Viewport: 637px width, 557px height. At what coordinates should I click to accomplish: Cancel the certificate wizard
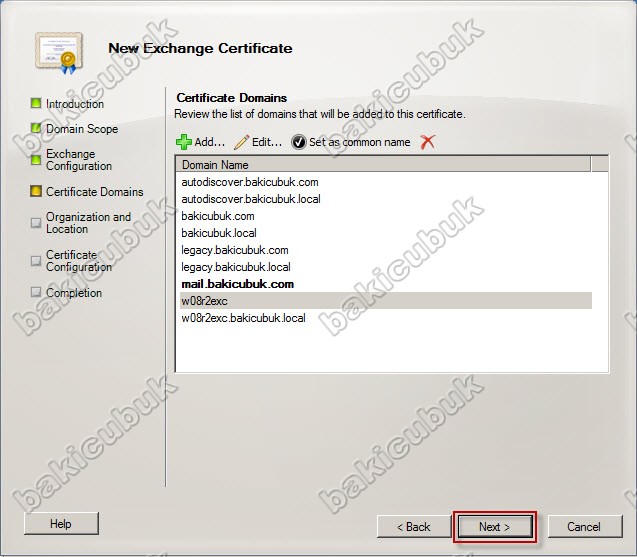tap(585, 527)
